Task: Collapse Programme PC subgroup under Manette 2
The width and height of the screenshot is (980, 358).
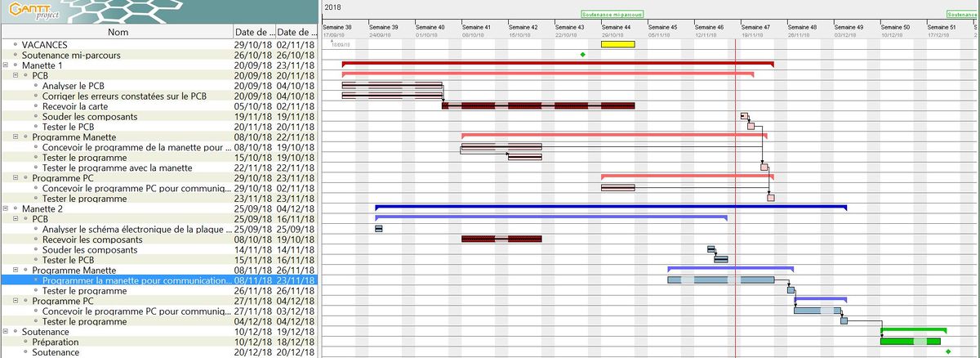Action: coord(16,301)
